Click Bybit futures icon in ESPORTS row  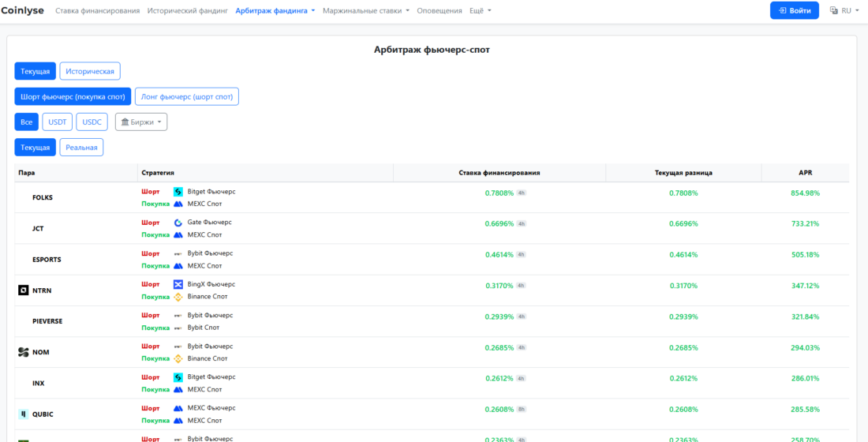178,253
